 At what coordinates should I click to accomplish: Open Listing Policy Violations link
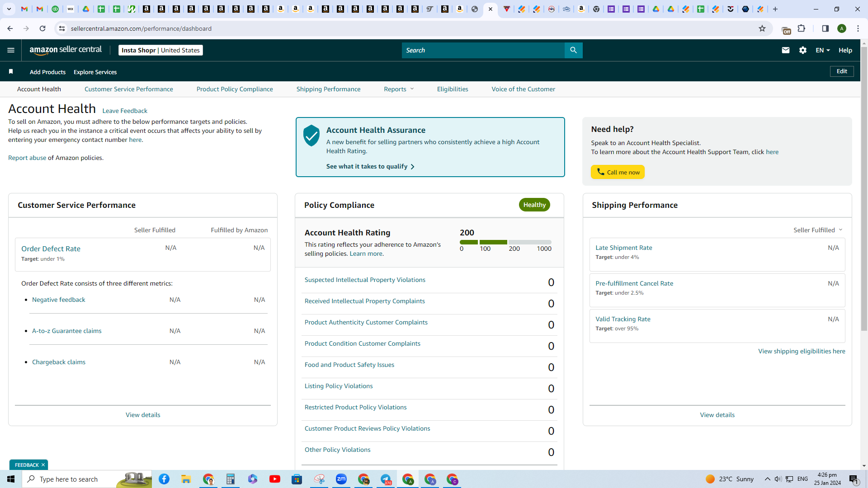339,386
